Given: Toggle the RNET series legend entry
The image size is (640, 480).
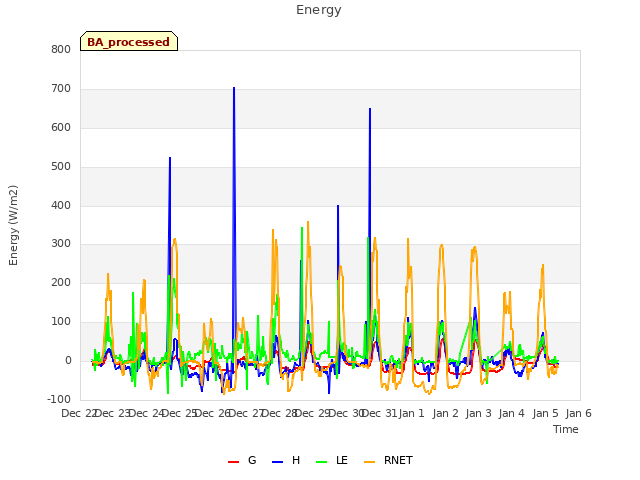Looking at the screenshot, I should coord(388,460).
